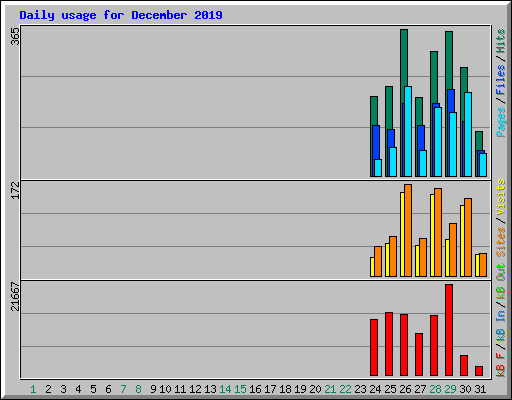Click the red kB bar for day 29

[x=449, y=330]
